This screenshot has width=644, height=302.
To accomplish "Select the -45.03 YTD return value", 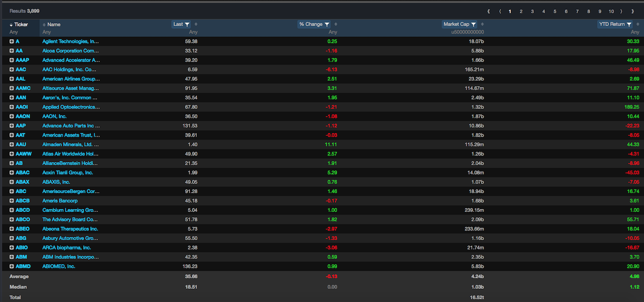I will (x=632, y=173).
